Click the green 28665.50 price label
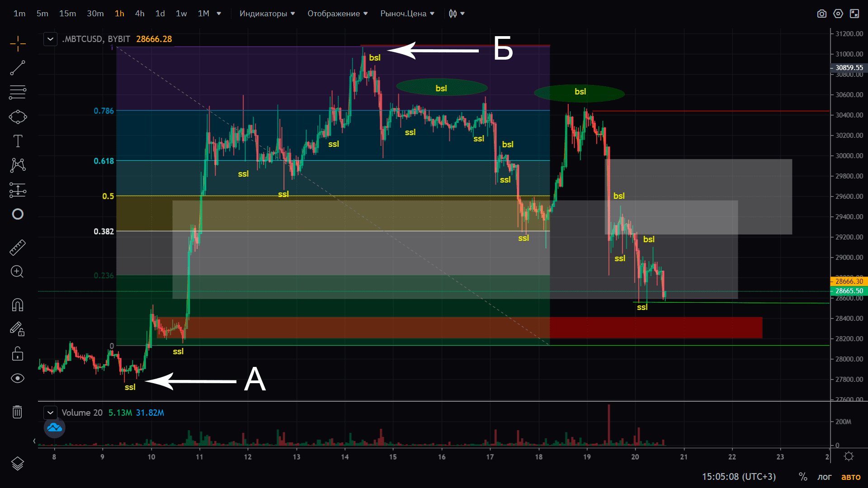The width and height of the screenshot is (868, 488). pyautogui.click(x=849, y=291)
